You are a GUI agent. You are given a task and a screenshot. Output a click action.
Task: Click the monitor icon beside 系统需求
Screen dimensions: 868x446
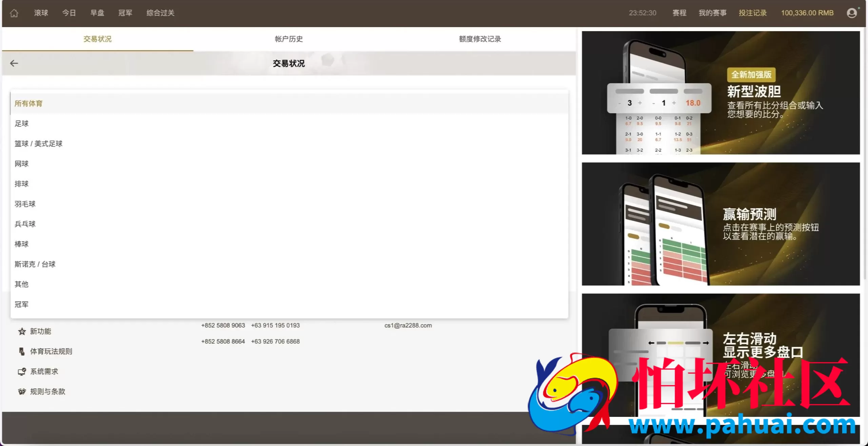pyautogui.click(x=22, y=371)
